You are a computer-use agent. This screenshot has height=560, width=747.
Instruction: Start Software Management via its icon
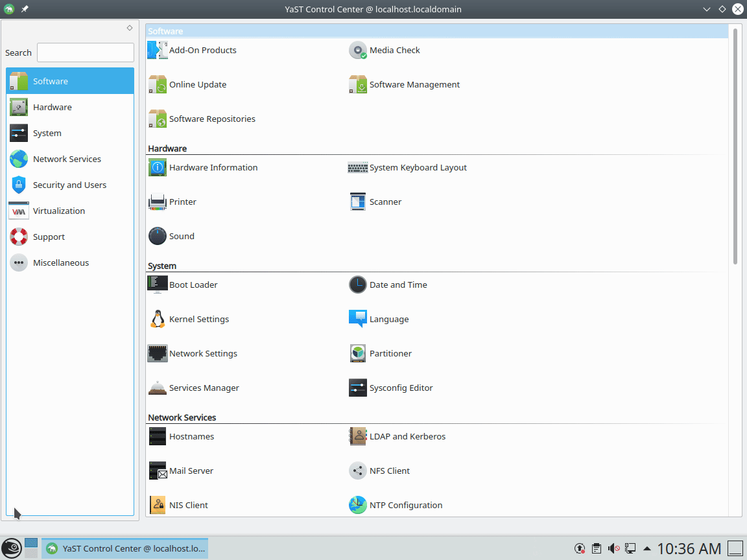click(358, 84)
